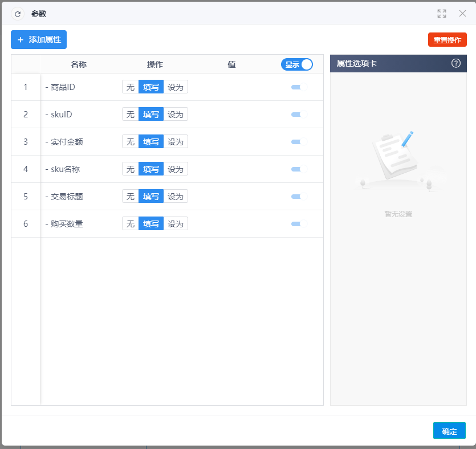Expand dialog with the fullscreen icon
Viewport: 476px width, 449px height.
coord(442,14)
